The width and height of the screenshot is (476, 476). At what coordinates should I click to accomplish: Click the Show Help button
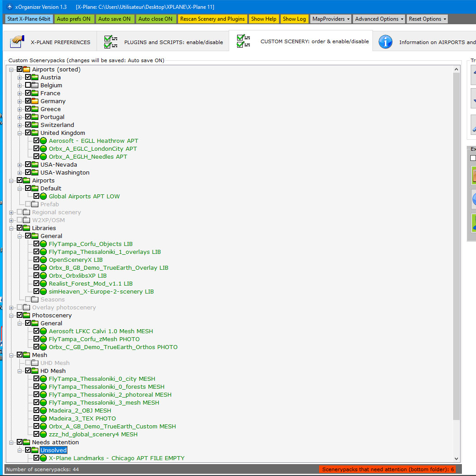click(x=264, y=19)
